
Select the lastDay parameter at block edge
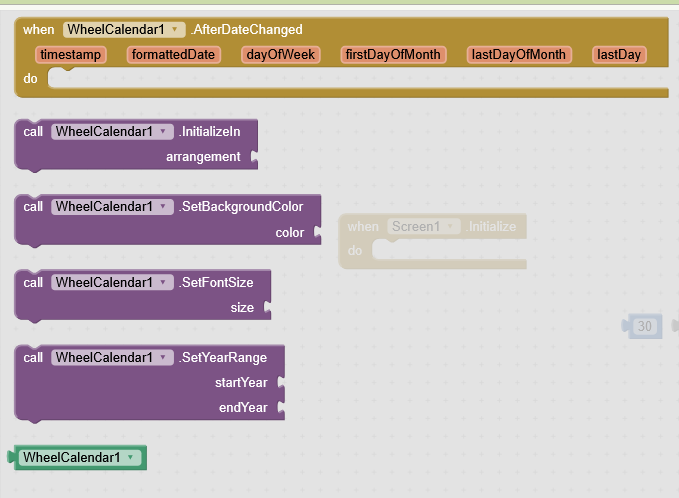pos(618,55)
